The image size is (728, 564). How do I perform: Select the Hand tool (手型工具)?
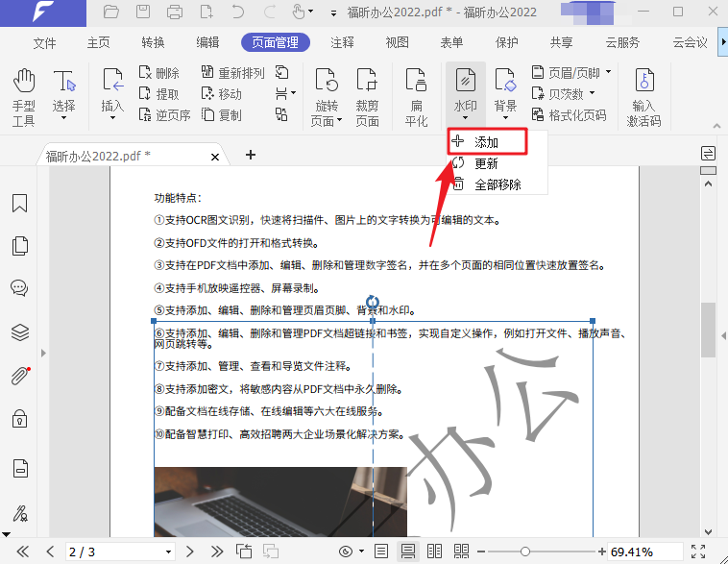[23, 97]
